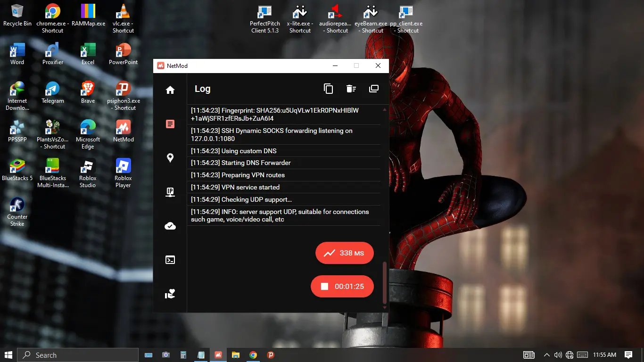
Task: Select the 'INFO: server support UDP' log entry
Action: [x=284, y=215]
